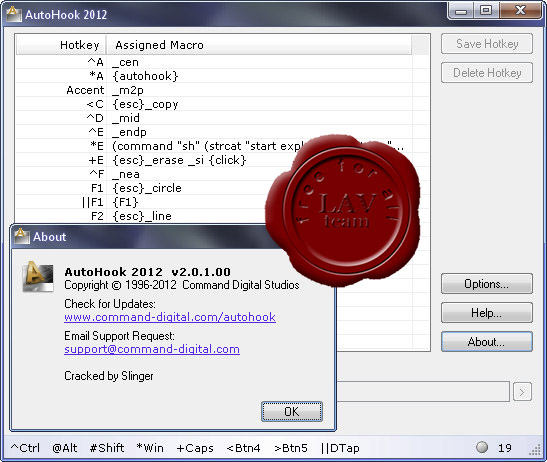The height and width of the screenshot is (462, 547).
Task: Select the F1 {esc}_circle row
Action: click(223, 188)
